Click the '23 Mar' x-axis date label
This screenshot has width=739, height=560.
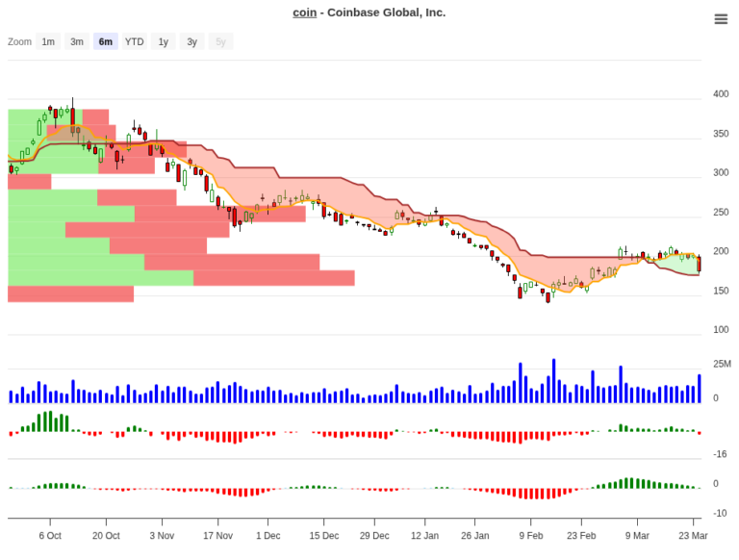pyautogui.click(x=693, y=536)
